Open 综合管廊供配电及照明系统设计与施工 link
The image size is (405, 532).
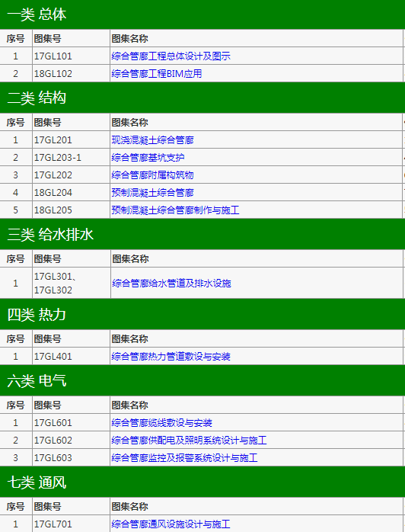coord(189,441)
